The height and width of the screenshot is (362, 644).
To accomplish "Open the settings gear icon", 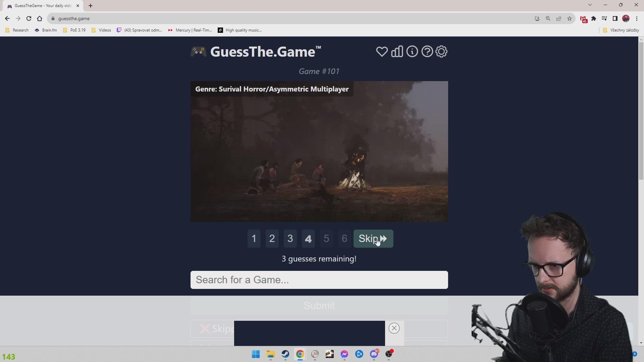I will pyautogui.click(x=441, y=52).
